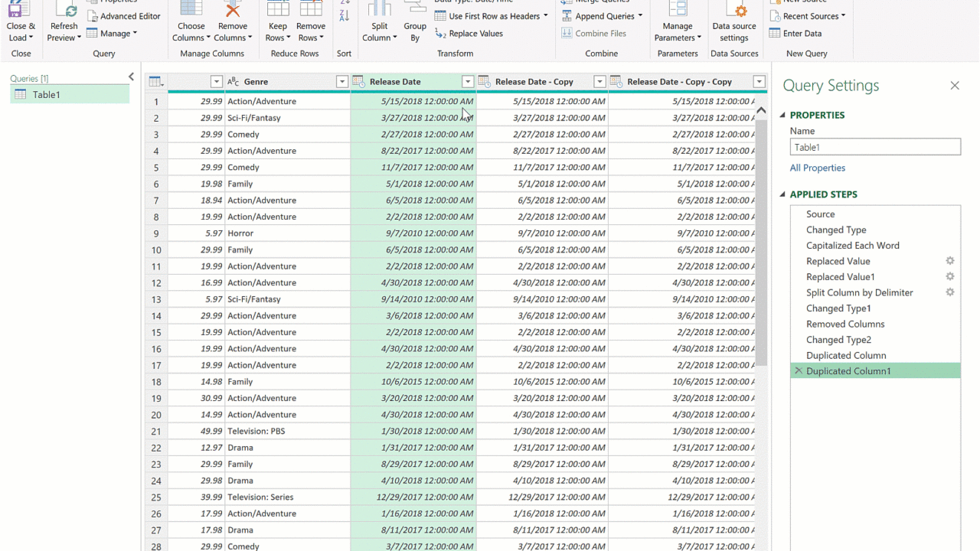Viewport: 980px width, 551px height.
Task: Delete the Duplicated Column1 step
Action: (799, 371)
